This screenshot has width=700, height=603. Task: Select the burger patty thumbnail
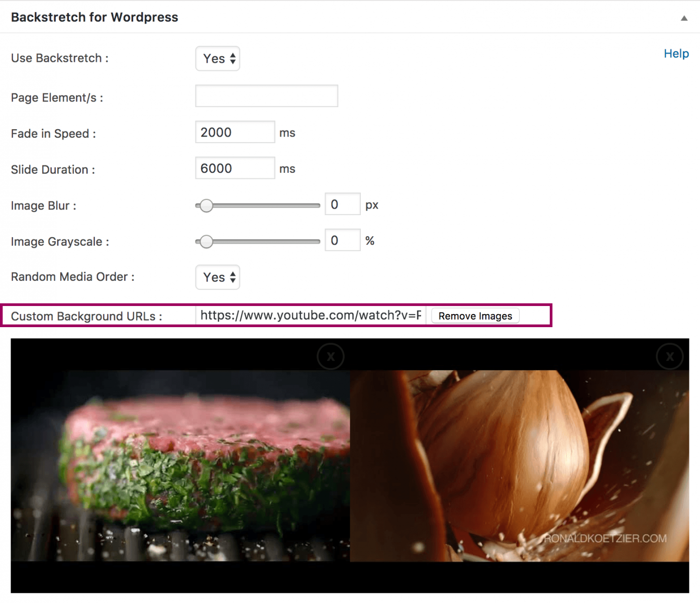(x=180, y=466)
